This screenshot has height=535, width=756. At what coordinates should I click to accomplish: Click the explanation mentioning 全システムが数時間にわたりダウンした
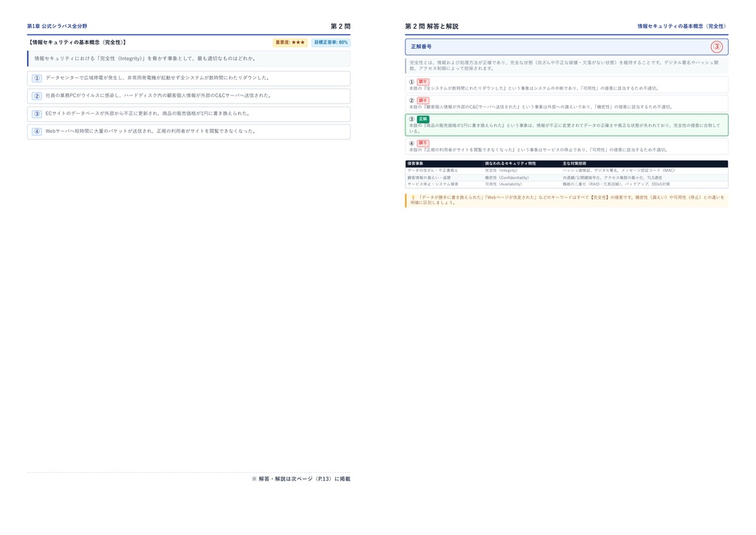pos(534,88)
